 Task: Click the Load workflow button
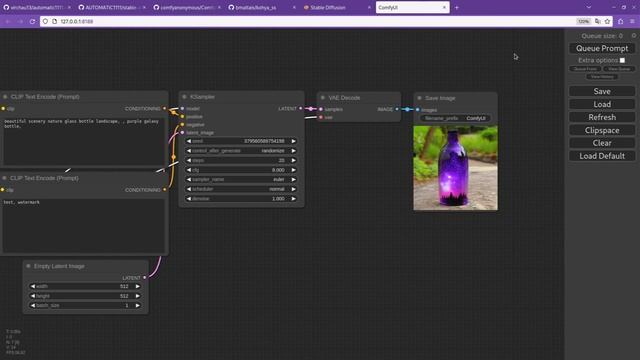602,104
